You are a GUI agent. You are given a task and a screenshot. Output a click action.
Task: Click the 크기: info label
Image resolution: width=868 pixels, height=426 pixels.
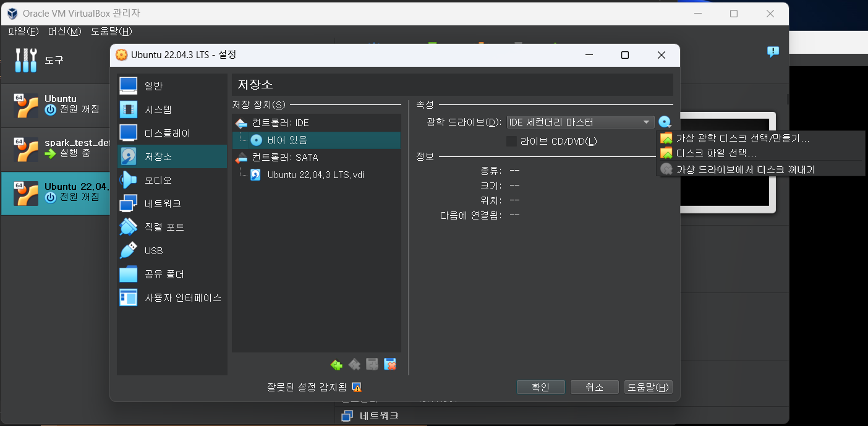tap(490, 185)
